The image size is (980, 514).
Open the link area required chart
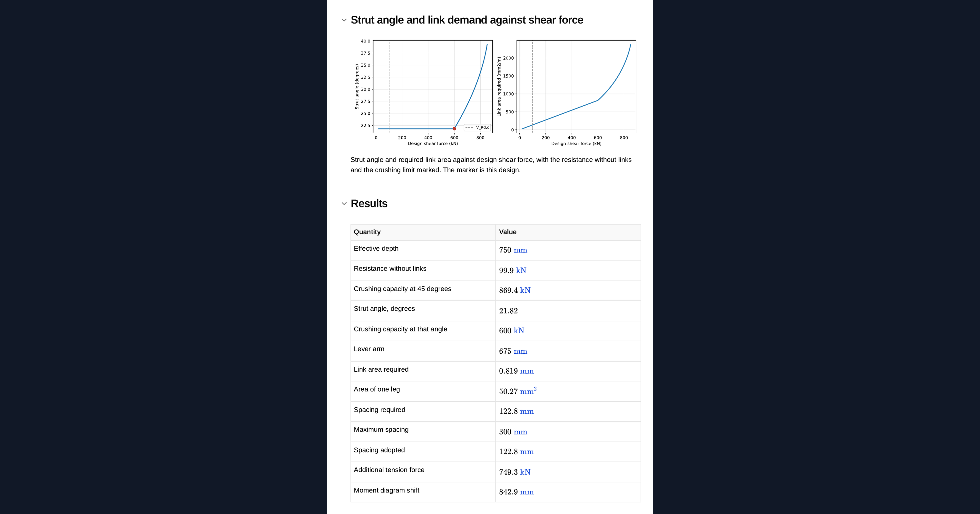[567, 92]
